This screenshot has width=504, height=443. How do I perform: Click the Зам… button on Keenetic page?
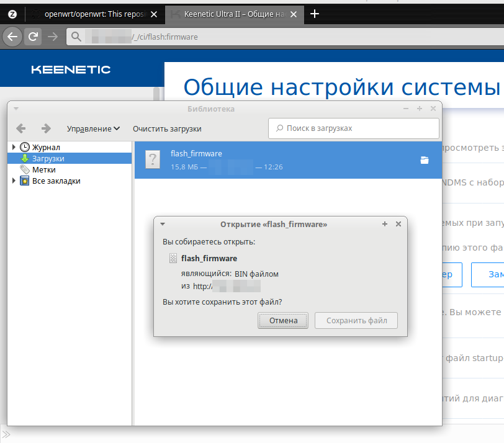pyautogui.click(x=487, y=274)
